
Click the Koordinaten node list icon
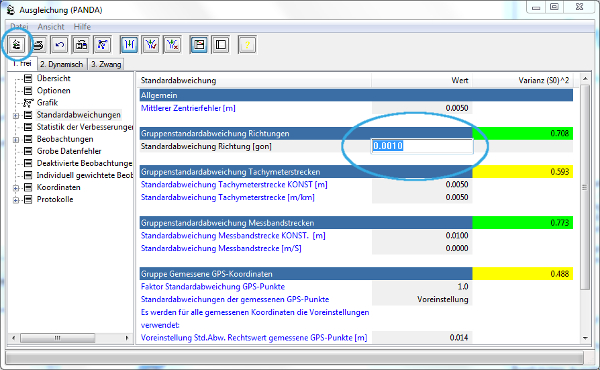coord(28,187)
